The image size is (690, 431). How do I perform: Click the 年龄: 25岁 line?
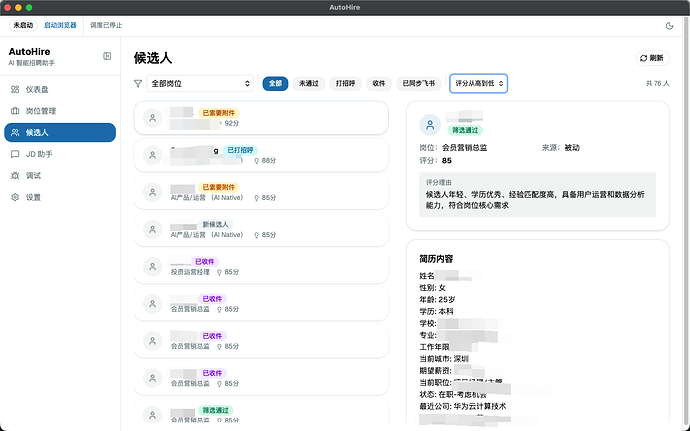coord(437,299)
